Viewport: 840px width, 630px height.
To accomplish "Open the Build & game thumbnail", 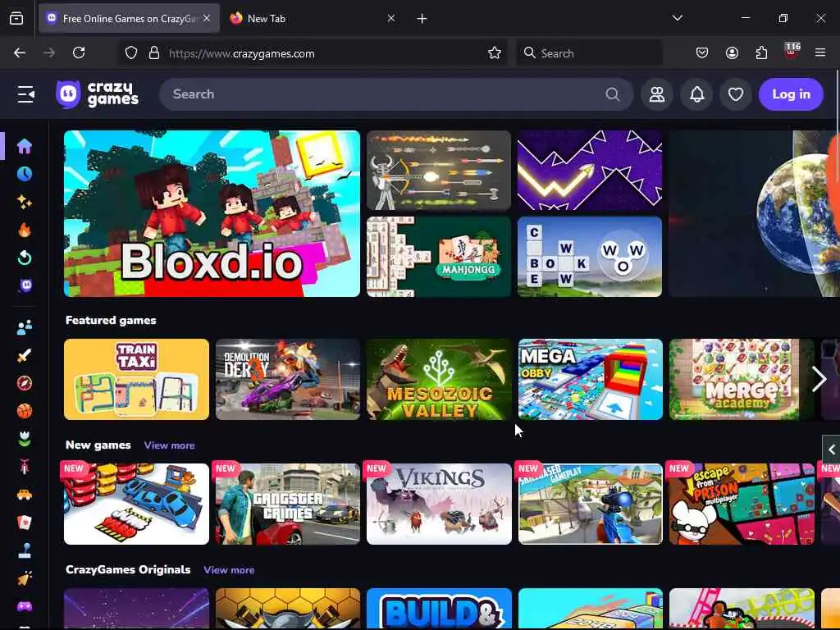I will (x=439, y=609).
